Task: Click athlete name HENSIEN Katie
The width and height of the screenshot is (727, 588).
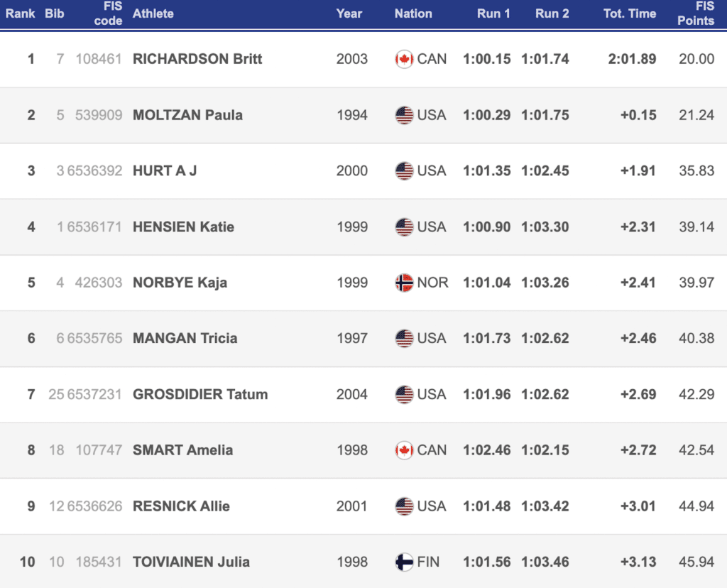Action: [183, 227]
